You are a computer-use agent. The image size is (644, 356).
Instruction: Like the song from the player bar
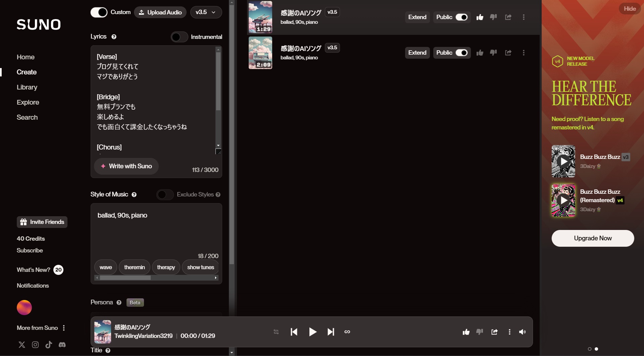(x=466, y=332)
